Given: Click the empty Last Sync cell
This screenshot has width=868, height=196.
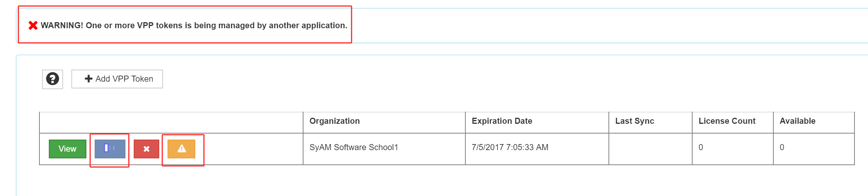Looking at the screenshot, I should point(650,149).
